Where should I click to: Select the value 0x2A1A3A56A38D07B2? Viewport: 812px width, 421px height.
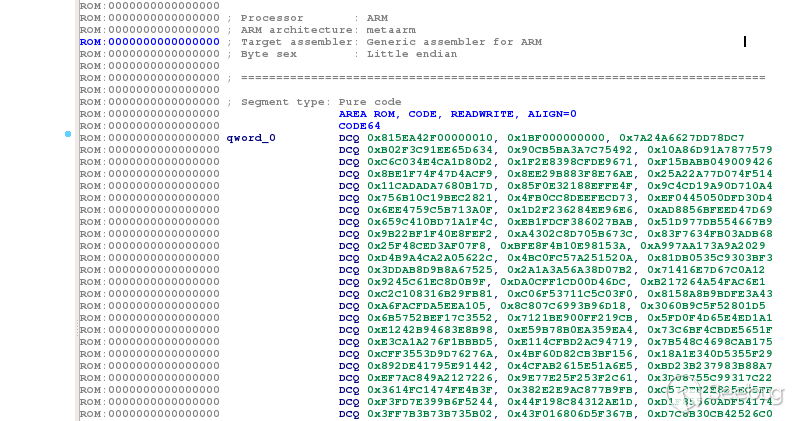570,270
